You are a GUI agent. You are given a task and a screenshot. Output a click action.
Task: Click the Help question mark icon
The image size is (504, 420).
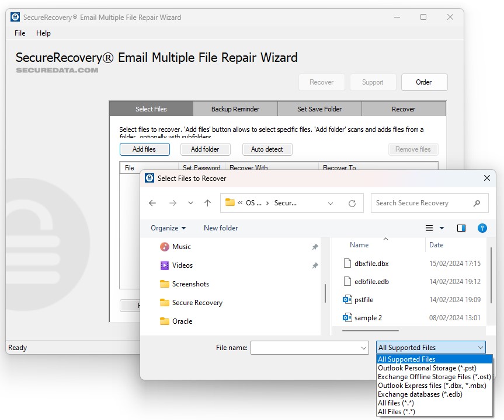point(482,228)
